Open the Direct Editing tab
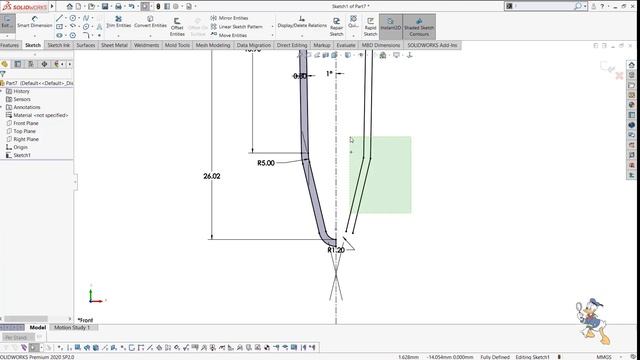Viewport: 640px width, 360px height. 292,45
